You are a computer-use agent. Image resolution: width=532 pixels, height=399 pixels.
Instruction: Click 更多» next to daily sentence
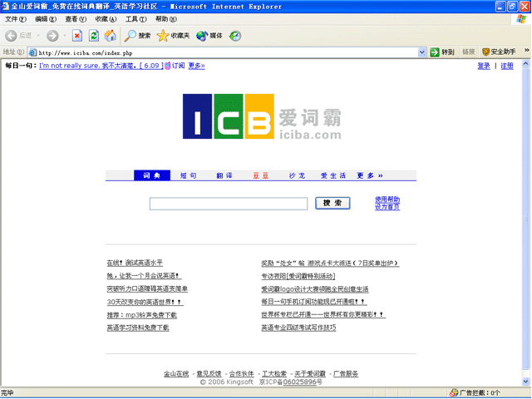pyautogui.click(x=196, y=66)
